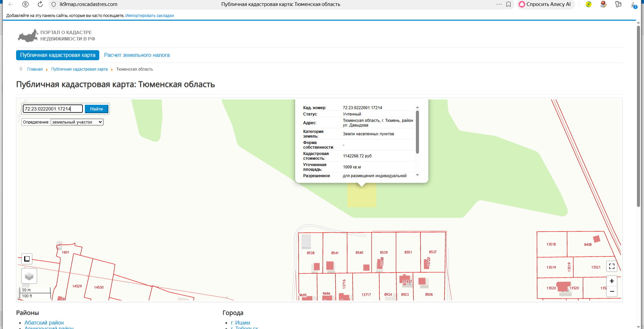
Task: Activate the map measurement ruler tool
Action: click(x=27, y=259)
